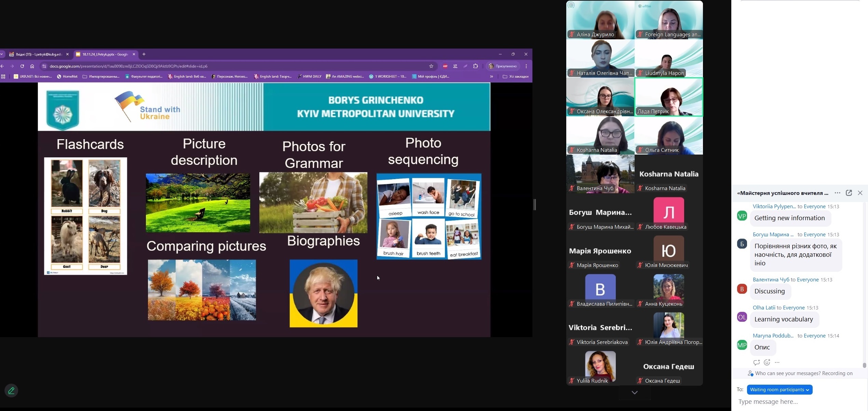The width and height of the screenshot is (868, 411).
Task: Open chat panel more options
Action: [x=837, y=193]
